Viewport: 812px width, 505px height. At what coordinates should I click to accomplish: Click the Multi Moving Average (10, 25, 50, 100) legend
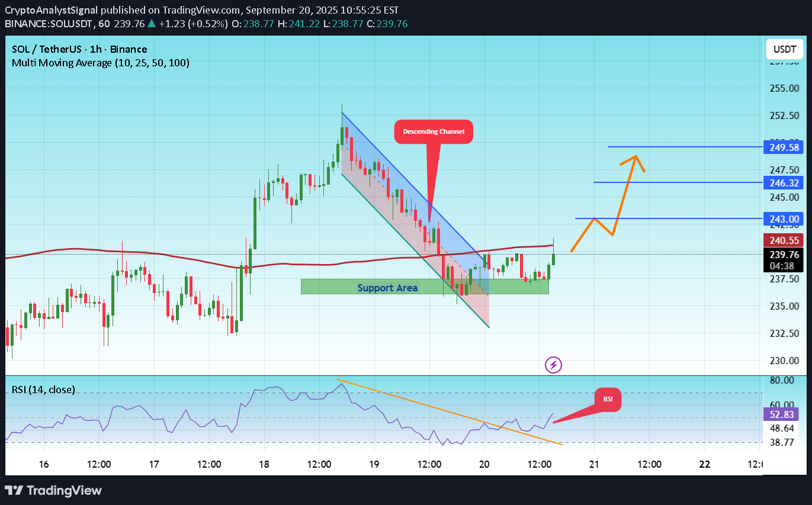101,62
